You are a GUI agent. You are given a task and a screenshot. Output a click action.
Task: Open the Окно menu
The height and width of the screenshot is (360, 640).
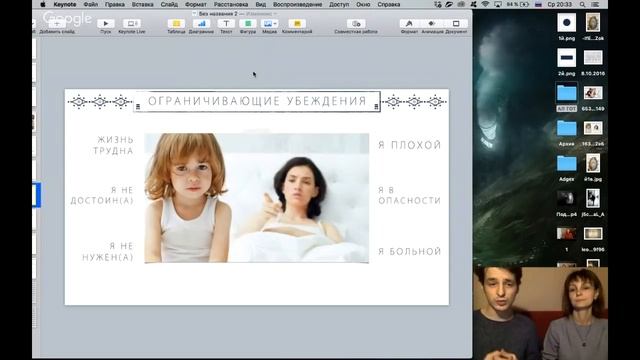click(x=363, y=4)
